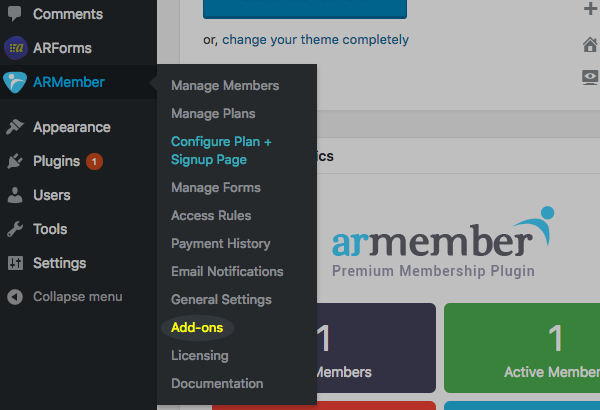
Task: Click the ARMember shield logo icon
Action: [x=15, y=82]
